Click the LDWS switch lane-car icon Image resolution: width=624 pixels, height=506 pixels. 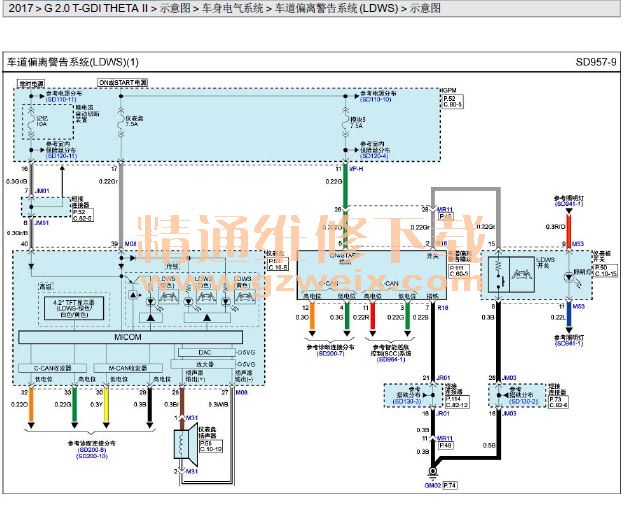[x=521, y=274]
